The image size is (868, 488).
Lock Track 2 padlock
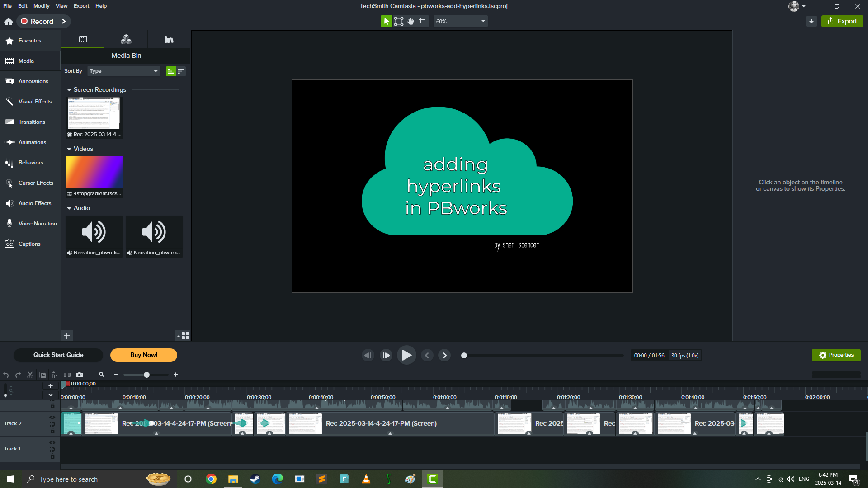coord(52,431)
